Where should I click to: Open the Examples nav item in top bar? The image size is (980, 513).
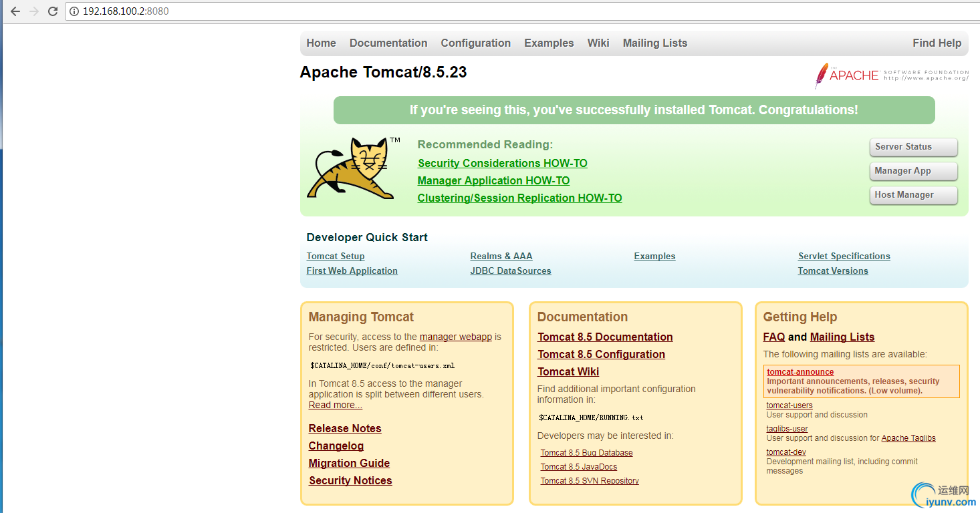(x=549, y=43)
